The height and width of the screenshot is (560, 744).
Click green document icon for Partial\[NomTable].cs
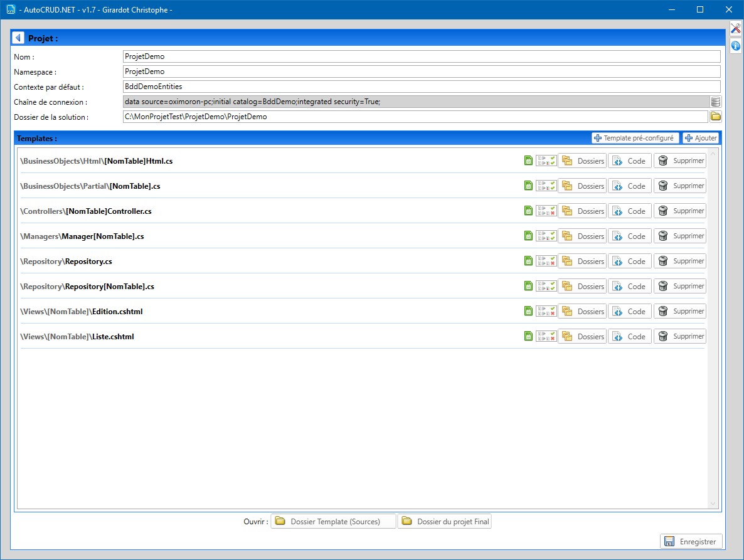click(528, 186)
